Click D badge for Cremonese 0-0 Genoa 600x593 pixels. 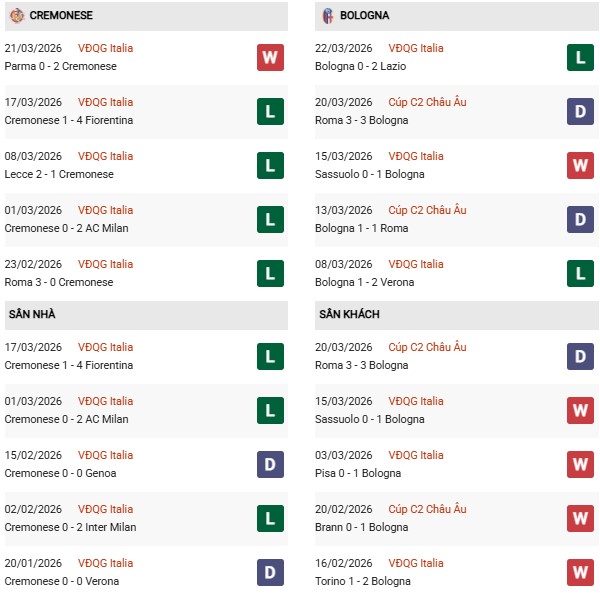[270, 464]
